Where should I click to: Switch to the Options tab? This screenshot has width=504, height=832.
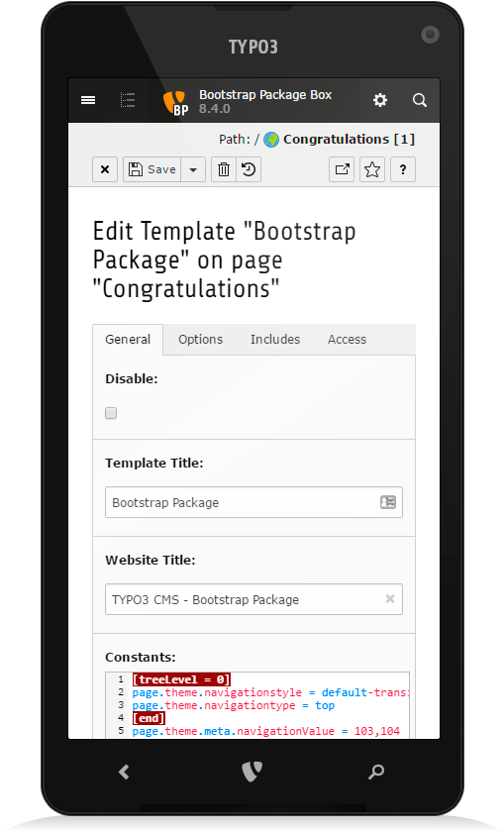pyautogui.click(x=201, y=340)
